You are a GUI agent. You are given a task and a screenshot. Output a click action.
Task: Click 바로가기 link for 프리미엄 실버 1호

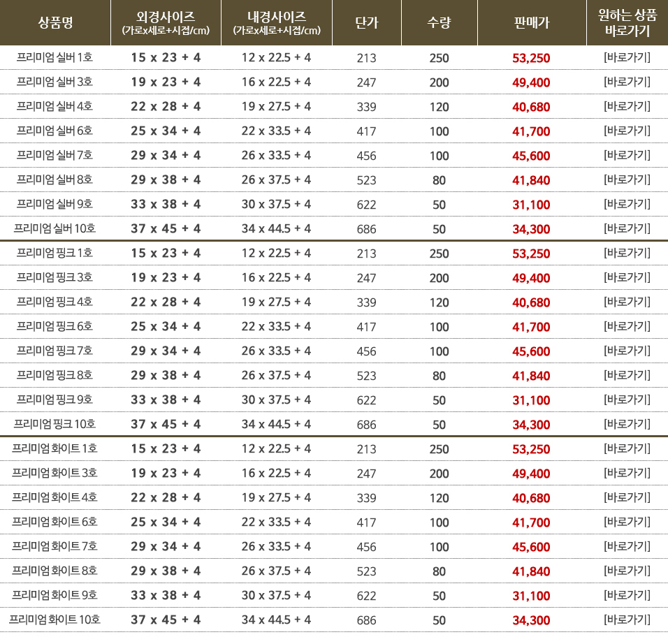click(627, 57)
